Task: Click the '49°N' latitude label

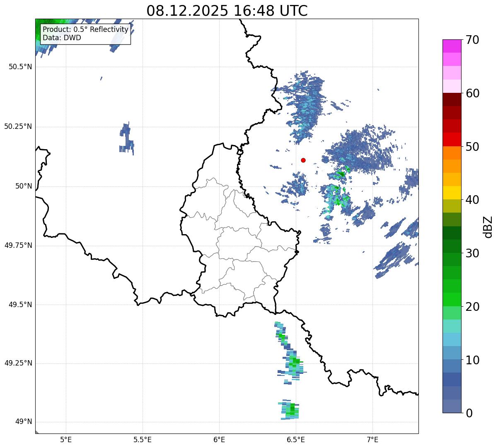Action: point(24,422)
